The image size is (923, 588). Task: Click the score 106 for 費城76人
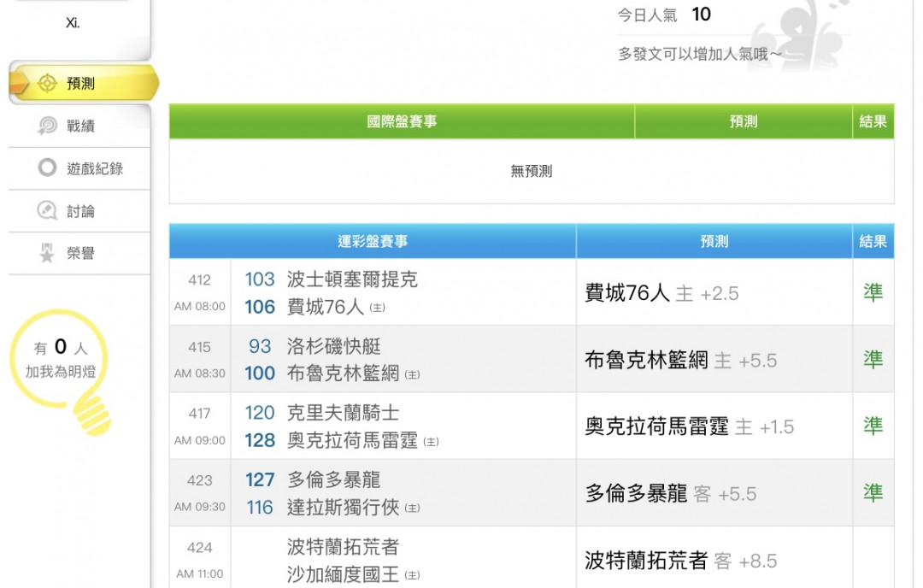[260, 307]
